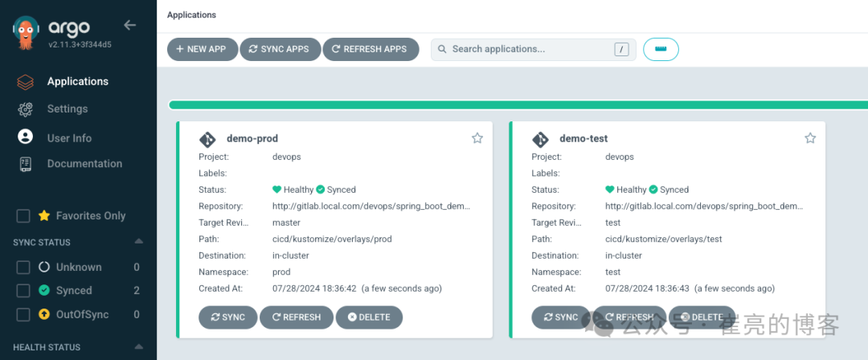Click the Unknown status circle icon
Image resolution: width=868 pixels, height=360 pixels.
tap(44, 267)
